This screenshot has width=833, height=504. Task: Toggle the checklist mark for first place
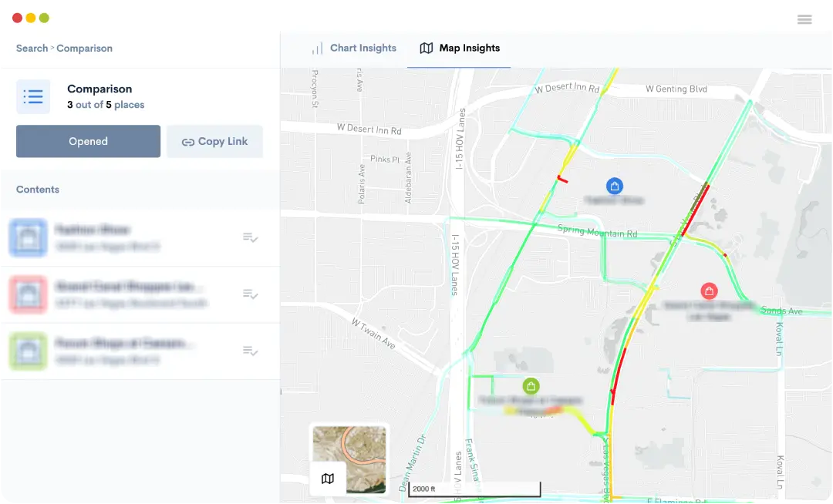pos(250,237)
